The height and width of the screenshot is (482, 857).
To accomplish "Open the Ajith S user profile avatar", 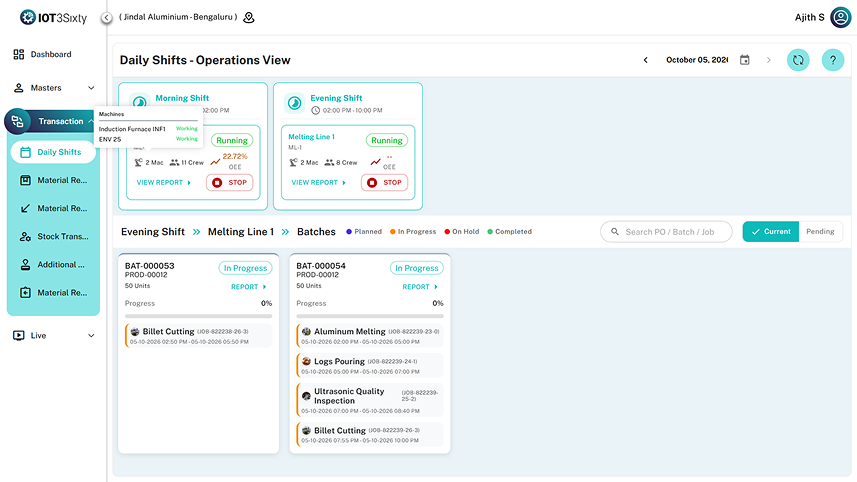I will click(x=841, y=17).
